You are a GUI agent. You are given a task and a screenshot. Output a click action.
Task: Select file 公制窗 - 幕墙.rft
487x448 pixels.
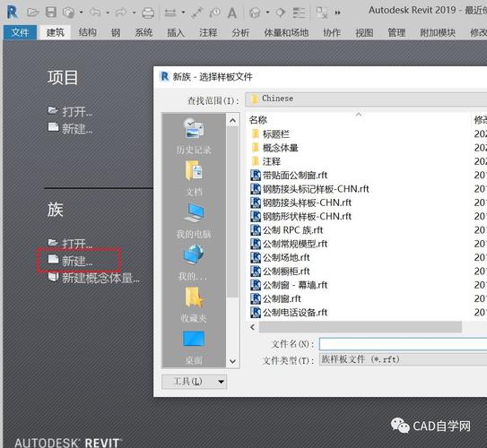point(289,285)
